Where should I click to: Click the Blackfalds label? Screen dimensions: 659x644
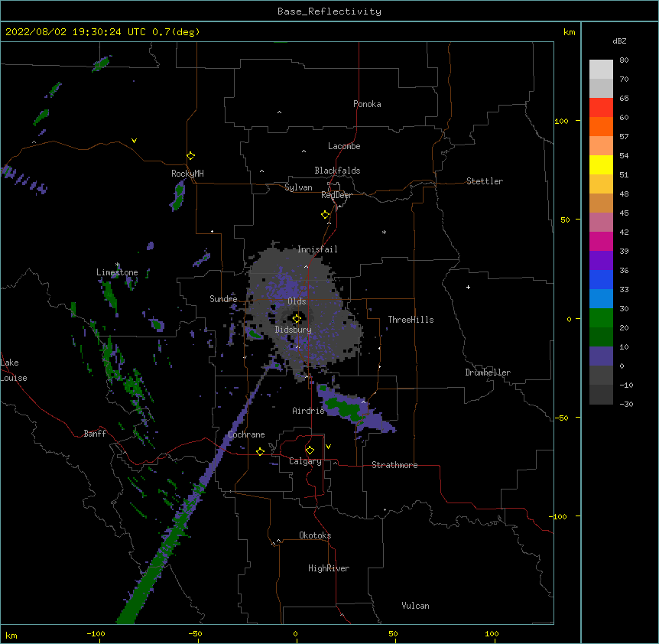[337, 171]
